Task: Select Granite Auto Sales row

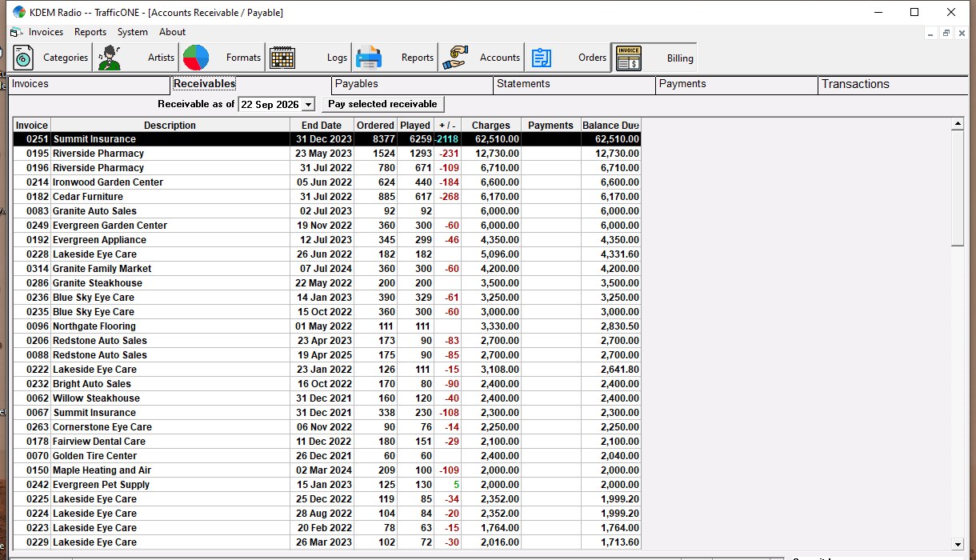Action: (x=326, y=211)
